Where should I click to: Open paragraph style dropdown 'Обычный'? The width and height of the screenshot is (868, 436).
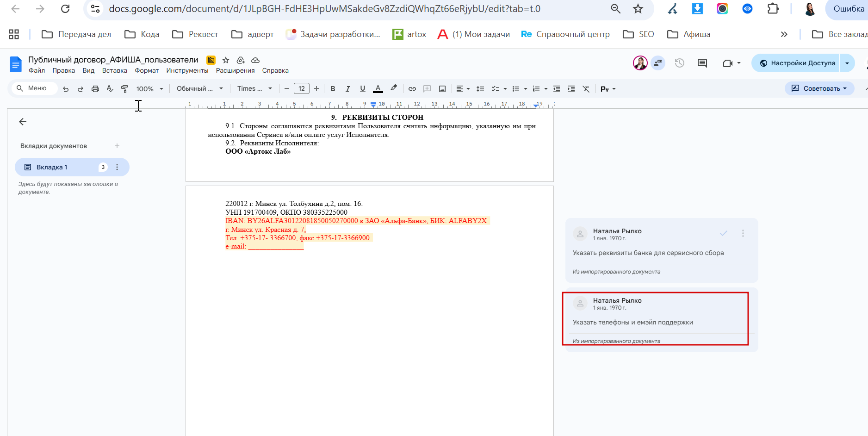[x=200, y=89]
